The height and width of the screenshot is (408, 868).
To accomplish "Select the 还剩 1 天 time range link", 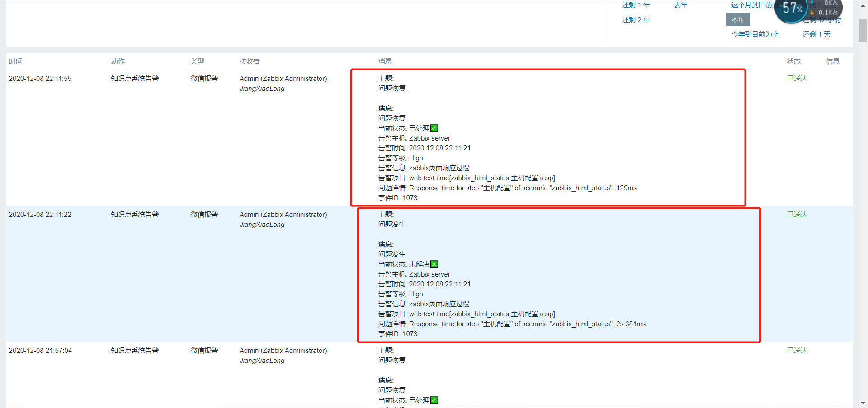I will [x=816, y=34].
